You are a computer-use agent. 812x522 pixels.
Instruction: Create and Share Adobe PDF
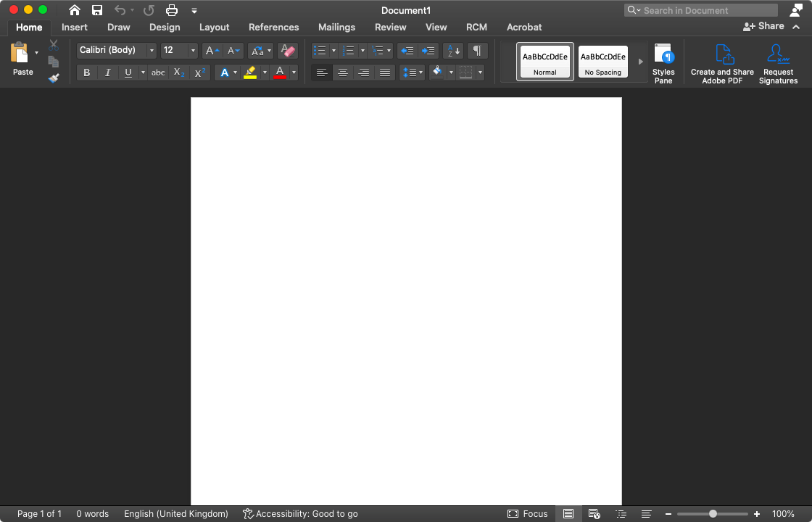(722, 63)
